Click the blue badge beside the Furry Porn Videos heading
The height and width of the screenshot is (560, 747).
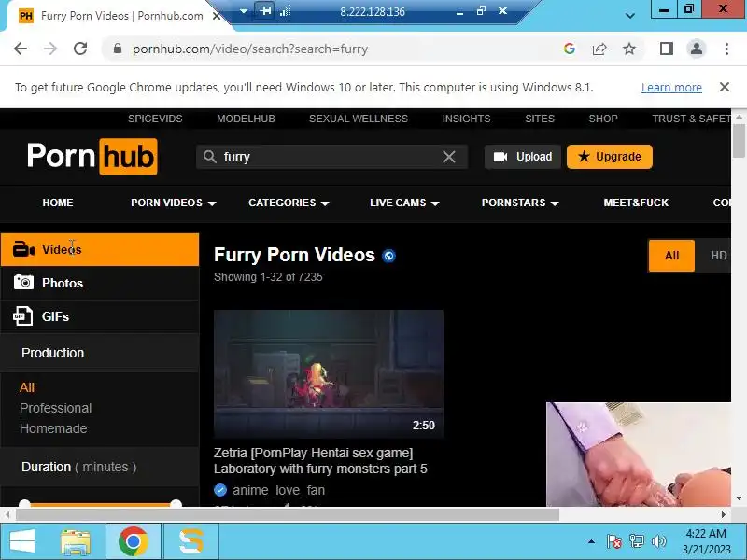(x=388, y=256)
